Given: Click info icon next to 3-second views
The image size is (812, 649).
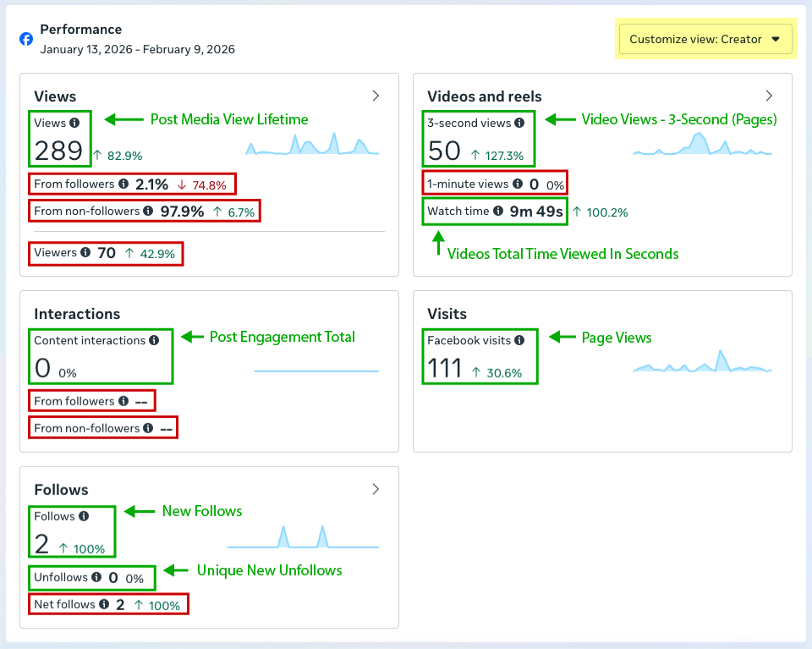Looking at the screenshot, I should [519, 124].
